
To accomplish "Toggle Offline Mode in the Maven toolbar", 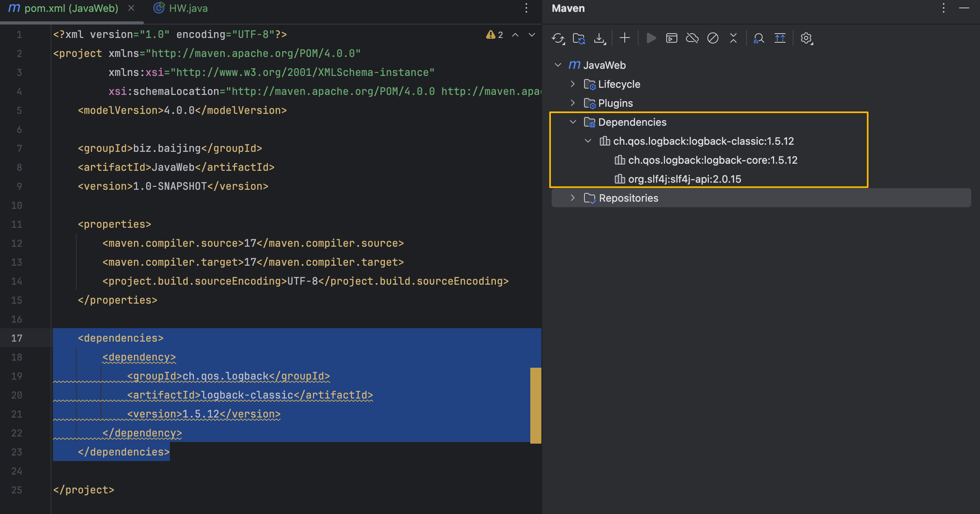I will point(692,38).
